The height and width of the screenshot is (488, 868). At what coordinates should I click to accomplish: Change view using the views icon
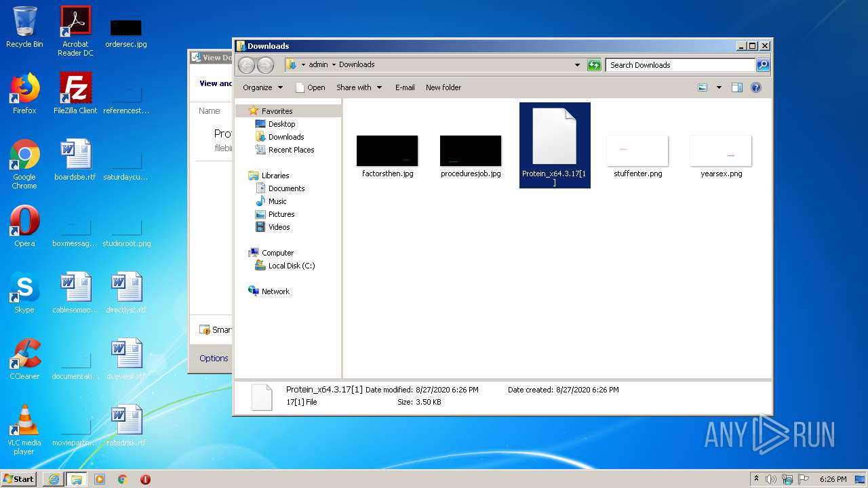click(x=703, y=87)
